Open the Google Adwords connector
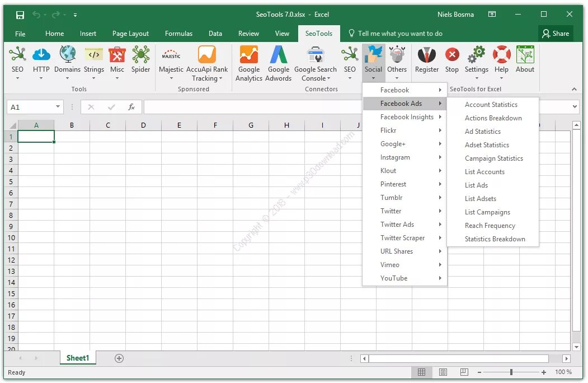Screen dimensions: 588x383 pos(278,63)
